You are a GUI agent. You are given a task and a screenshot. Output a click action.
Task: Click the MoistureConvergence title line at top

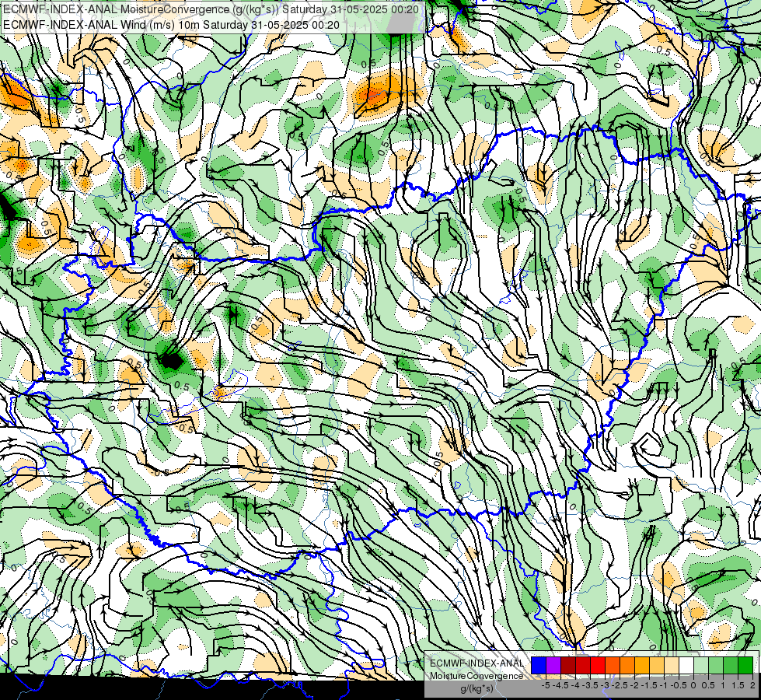tap(211, 9)
